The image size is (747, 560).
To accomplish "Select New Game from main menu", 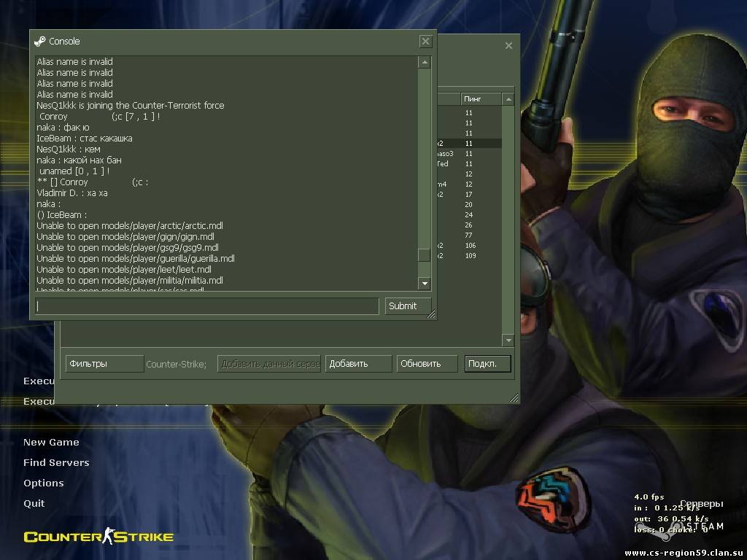I will coord(52,443).
